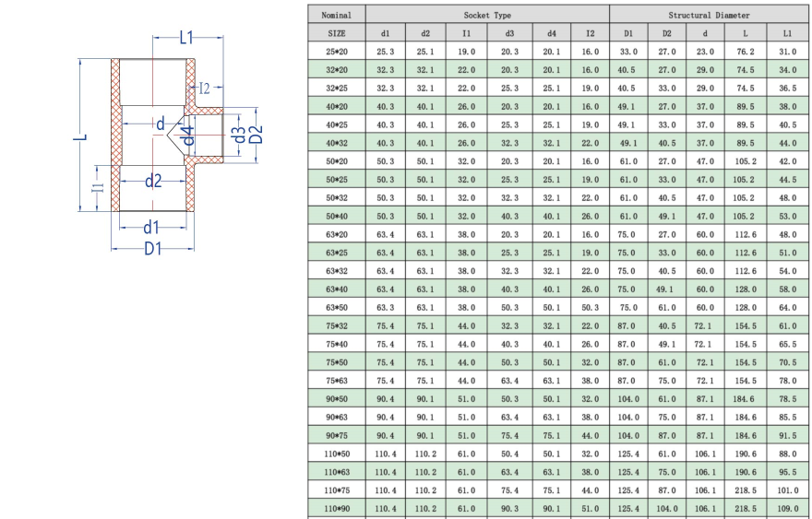Click the 50*40 size row label
The height and width of the screenshot is (519, 812).
pyautogui.click(x=336, y=216)
